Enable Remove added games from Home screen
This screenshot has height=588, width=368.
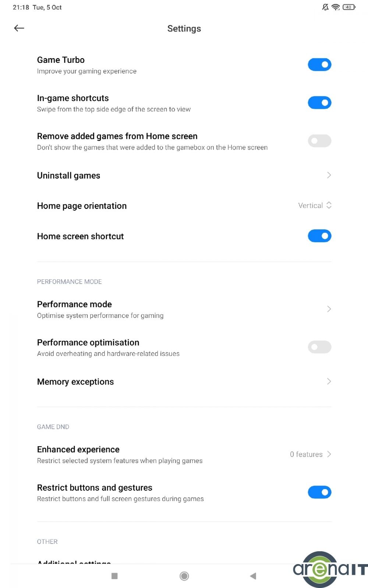pos(319,141)
